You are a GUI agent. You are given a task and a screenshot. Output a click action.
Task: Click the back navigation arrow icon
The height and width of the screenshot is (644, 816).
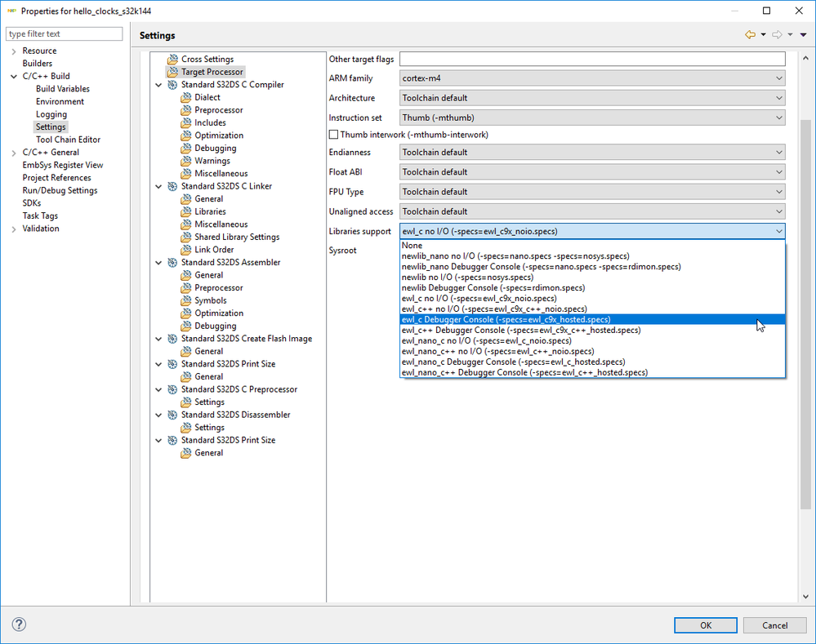749,34
